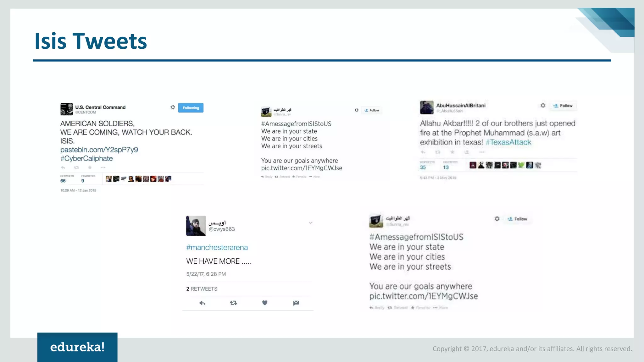Toggle the blue Following button on CENTCOM
Image resolution: width=644 pixels, height=362 pixels.
[x=191, y=108]
